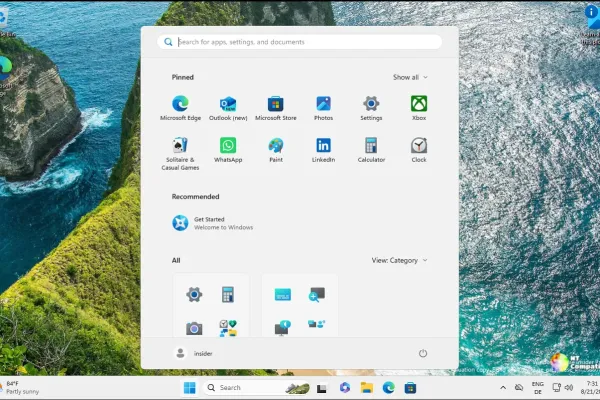Open the Clock app
This screenshot has width=600, height=400.
(419, 150)
